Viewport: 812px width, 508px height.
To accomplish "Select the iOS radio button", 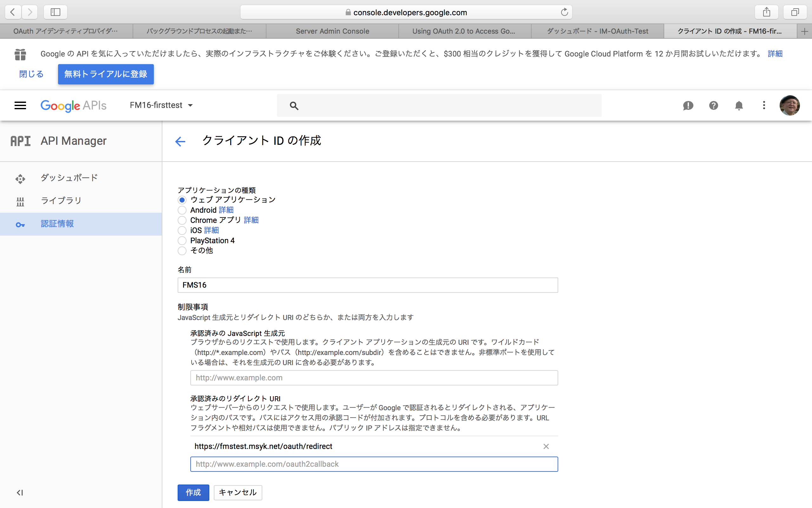I will (182, 231).
